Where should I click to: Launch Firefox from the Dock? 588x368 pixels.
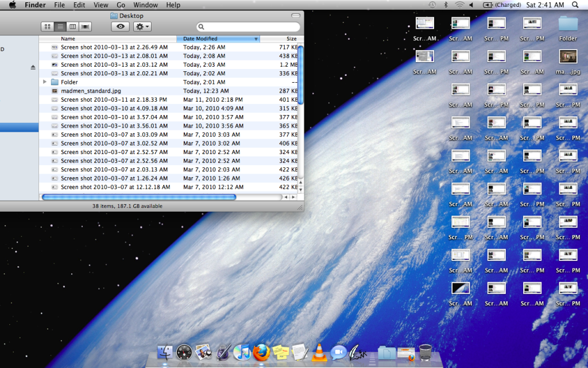click(x=261, y=352)
